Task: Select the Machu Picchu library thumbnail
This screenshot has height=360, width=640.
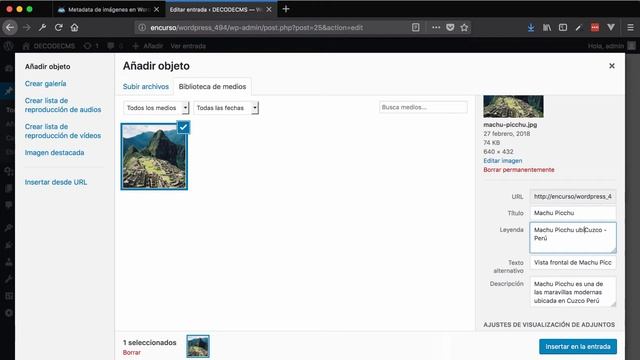Action: coord(154,157)
